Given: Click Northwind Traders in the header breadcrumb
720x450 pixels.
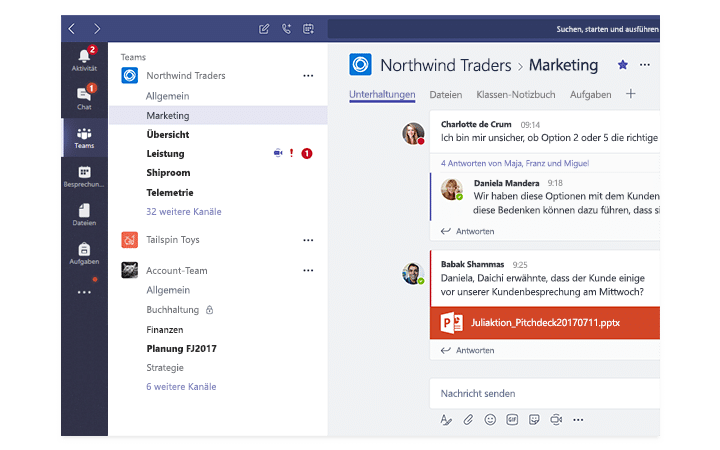Looking at the screenshot, I should click(x=445, y=65).
